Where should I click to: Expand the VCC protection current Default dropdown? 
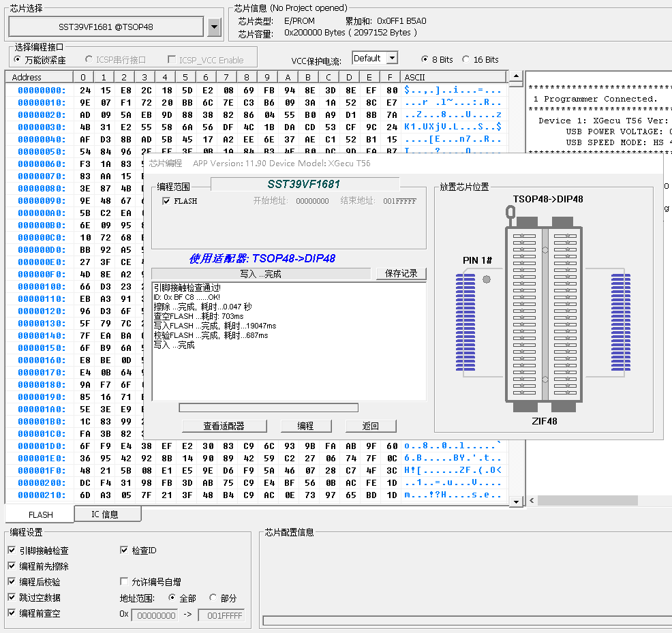pos(391,59)
